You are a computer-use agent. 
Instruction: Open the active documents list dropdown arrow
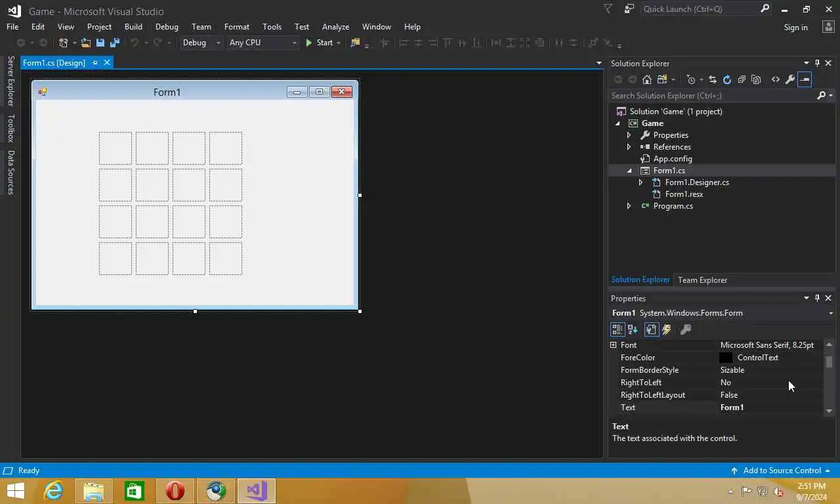pyautogui.click(x=598, y=63)
